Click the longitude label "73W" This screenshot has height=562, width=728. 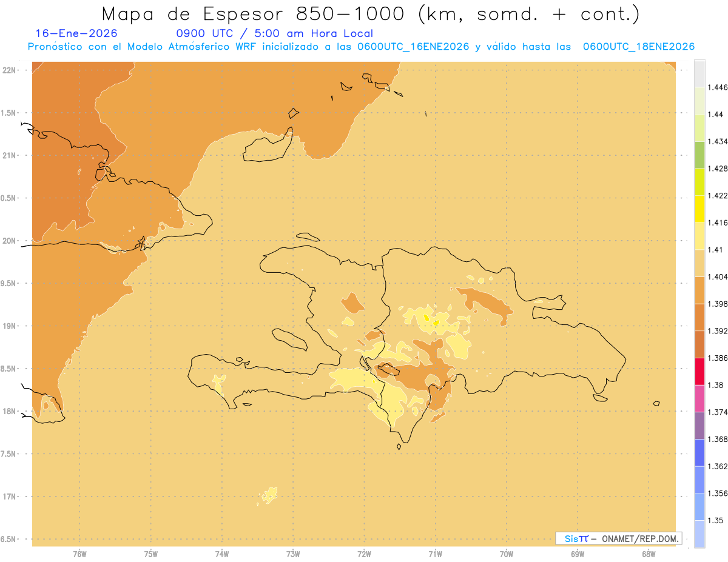[x=293, y=554]
